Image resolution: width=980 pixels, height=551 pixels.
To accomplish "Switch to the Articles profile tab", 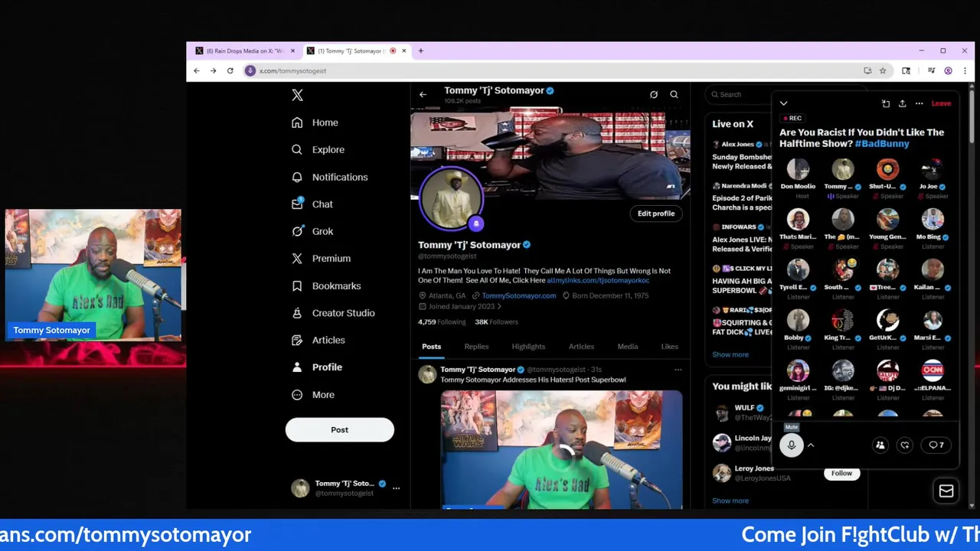I will [581, 347].
